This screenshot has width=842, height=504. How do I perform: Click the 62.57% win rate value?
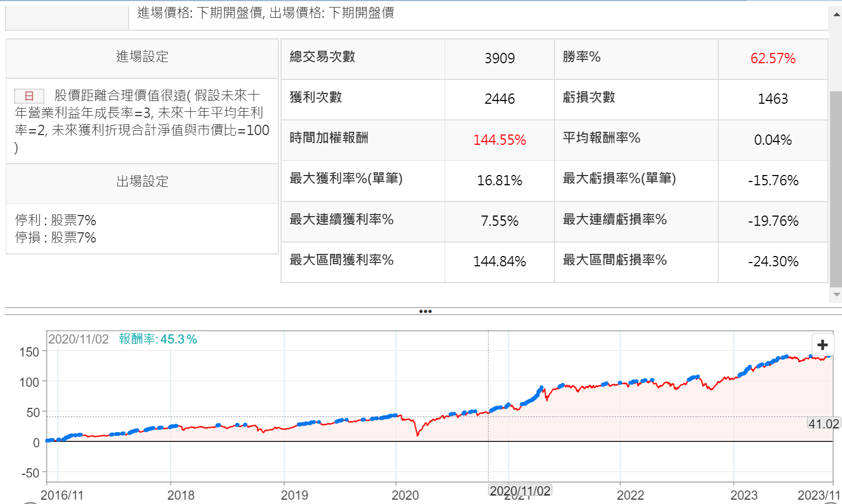point(772,58)
